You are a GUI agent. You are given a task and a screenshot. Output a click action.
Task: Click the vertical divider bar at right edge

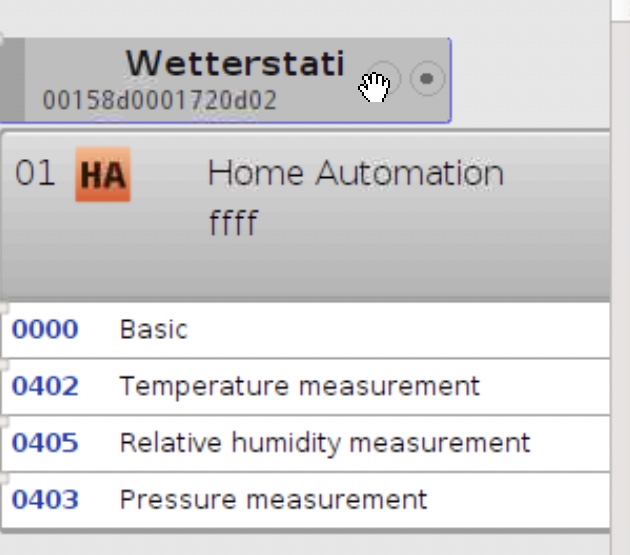point(620,277)
